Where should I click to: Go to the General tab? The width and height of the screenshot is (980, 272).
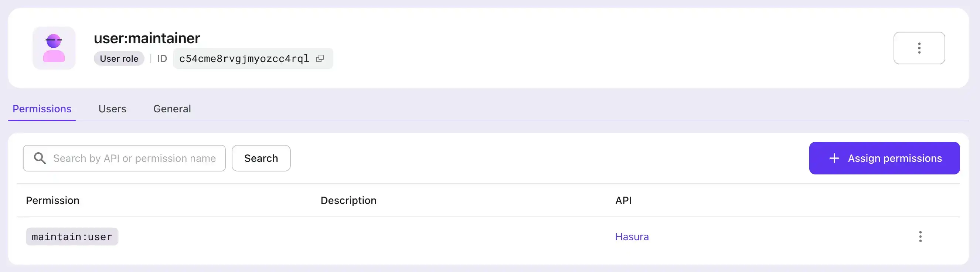click(172, 109)
